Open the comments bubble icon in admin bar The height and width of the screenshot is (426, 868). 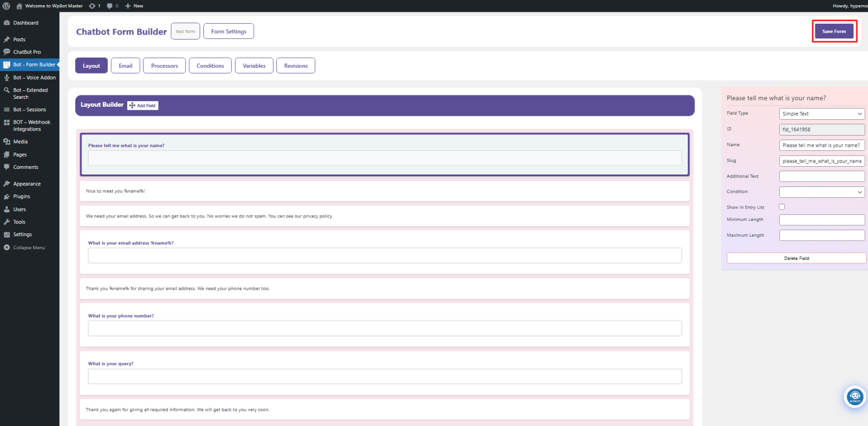click(110, 6)
